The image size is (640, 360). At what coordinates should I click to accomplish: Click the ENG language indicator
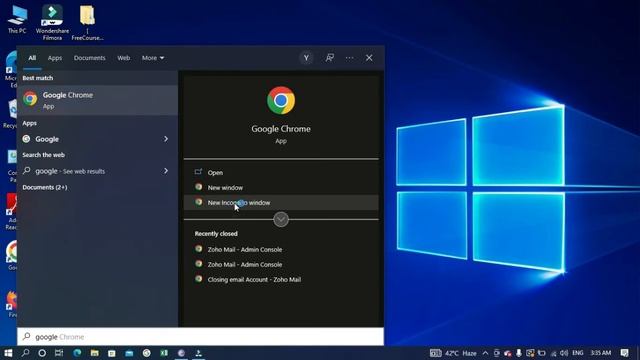pyautogui.click(x=578, y=353)
